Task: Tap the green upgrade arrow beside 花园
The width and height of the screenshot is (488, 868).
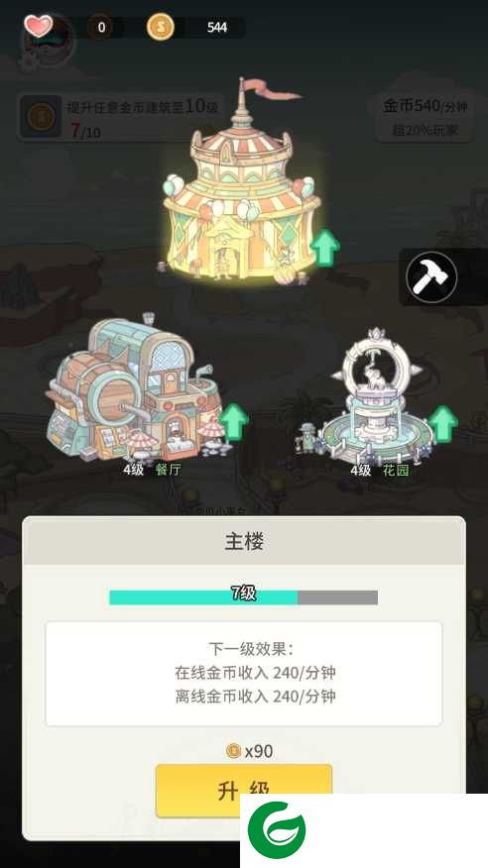Action: tap(443, 424)
